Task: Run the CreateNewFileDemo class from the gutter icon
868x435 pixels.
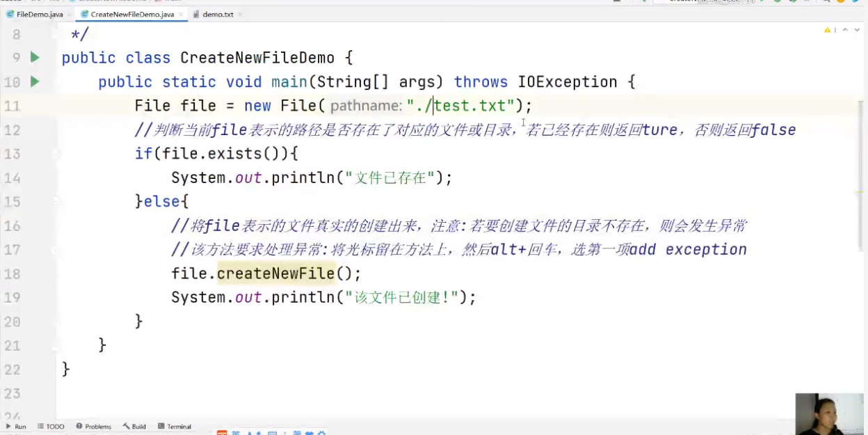Action: tap(33, 58)
